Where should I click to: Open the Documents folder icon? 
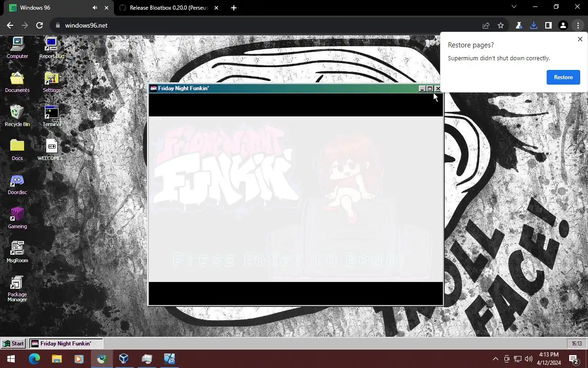[17, 82]
